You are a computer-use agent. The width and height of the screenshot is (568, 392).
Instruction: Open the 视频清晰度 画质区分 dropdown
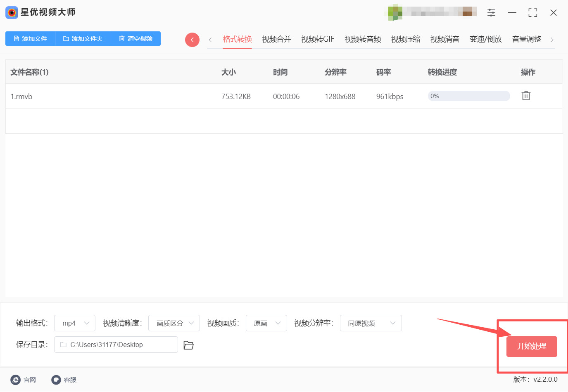[x=174, y=323]
